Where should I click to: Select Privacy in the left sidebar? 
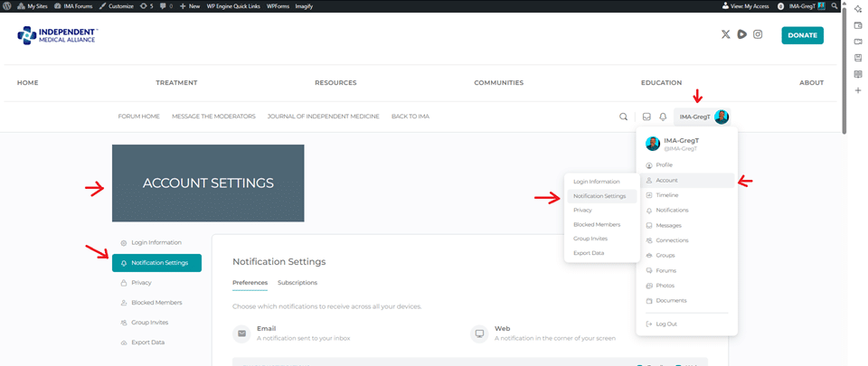coord(140,283)
